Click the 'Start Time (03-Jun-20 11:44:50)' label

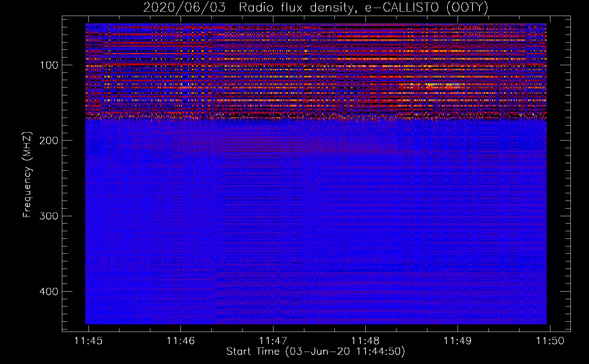[x=315, y=352]
